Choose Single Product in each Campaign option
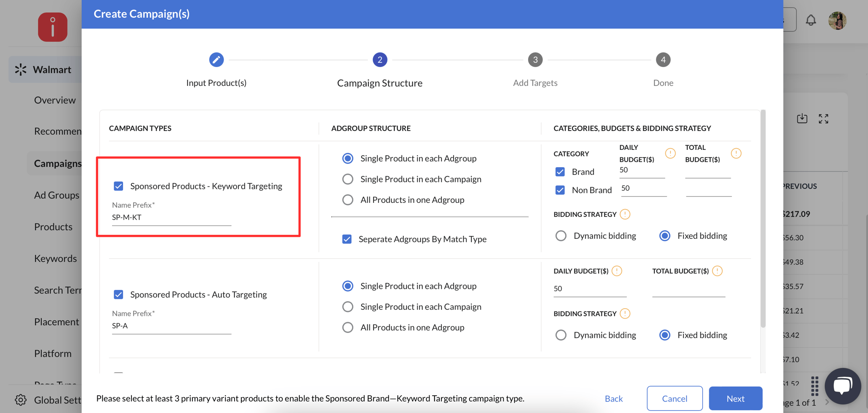Image resolution: width=868 pixels, height=413 pixels. tap(347, 179)
